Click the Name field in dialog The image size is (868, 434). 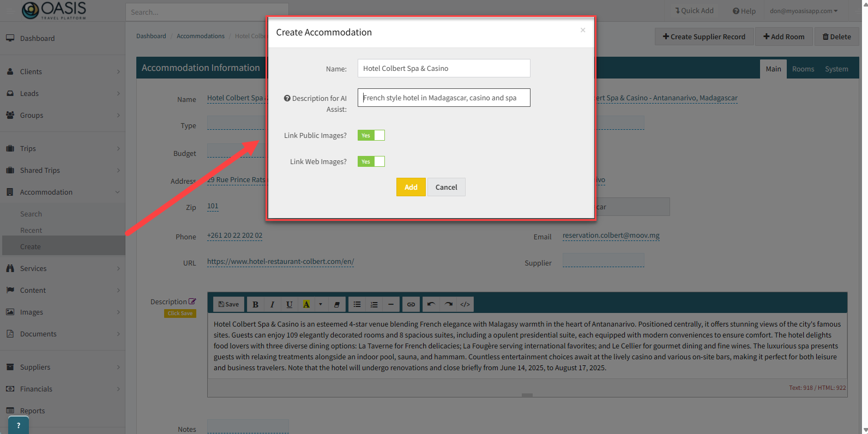(x=444, y=68)
